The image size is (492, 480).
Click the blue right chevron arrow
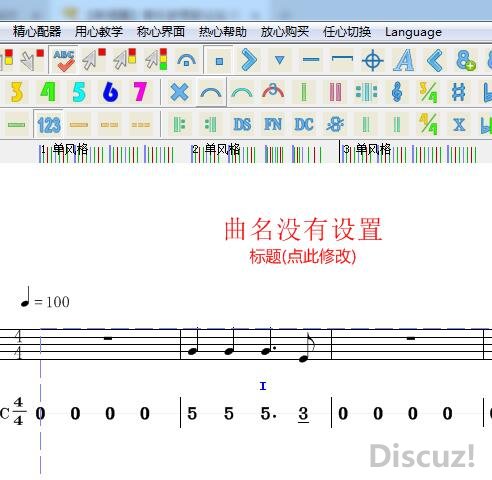click(x=249, y=60)
